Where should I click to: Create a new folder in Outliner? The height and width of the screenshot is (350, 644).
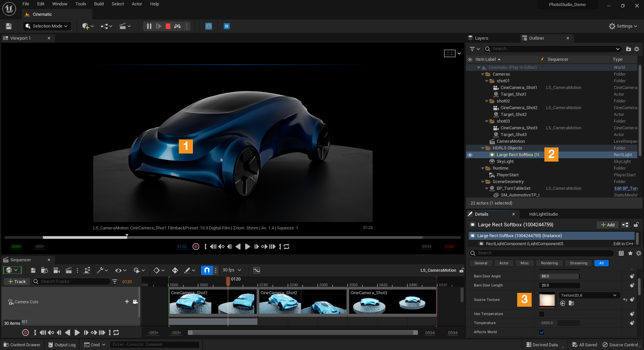[x=629, y=49]
